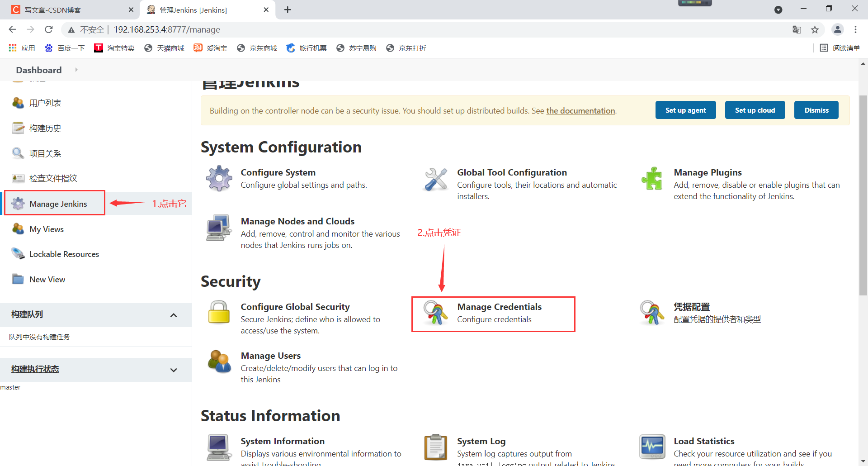Image resolution: width=868 pixels, height=466 pixels.
Task: Click the scrollbar up arrow
Action: pyautogui.click(x=863, y=64)
